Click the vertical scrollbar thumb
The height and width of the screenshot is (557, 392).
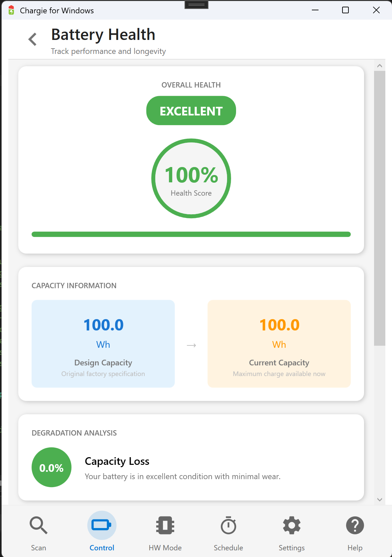pyautogui.click(x=380, y=208)
